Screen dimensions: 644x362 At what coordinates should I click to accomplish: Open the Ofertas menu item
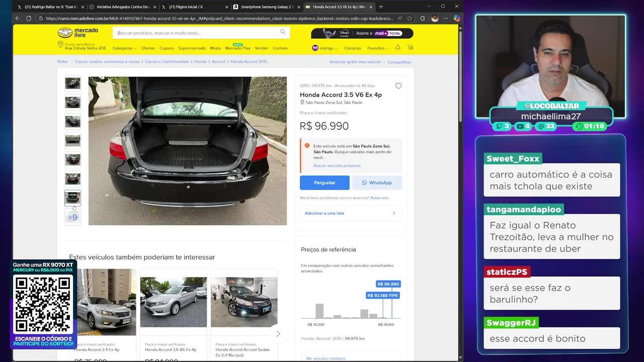coord(148,48)
